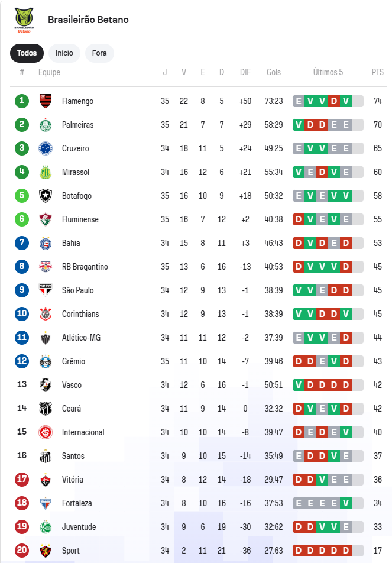Switch to the Fora tab

[x=99, y=53]
